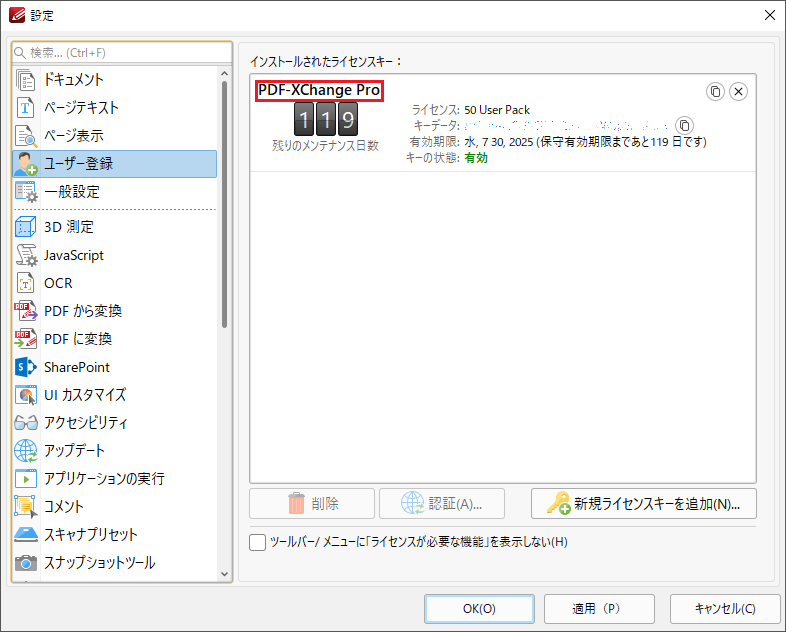Click the キャンセル(C) button
The width and height of the screenshot is (786, 632).
(725, 609)
